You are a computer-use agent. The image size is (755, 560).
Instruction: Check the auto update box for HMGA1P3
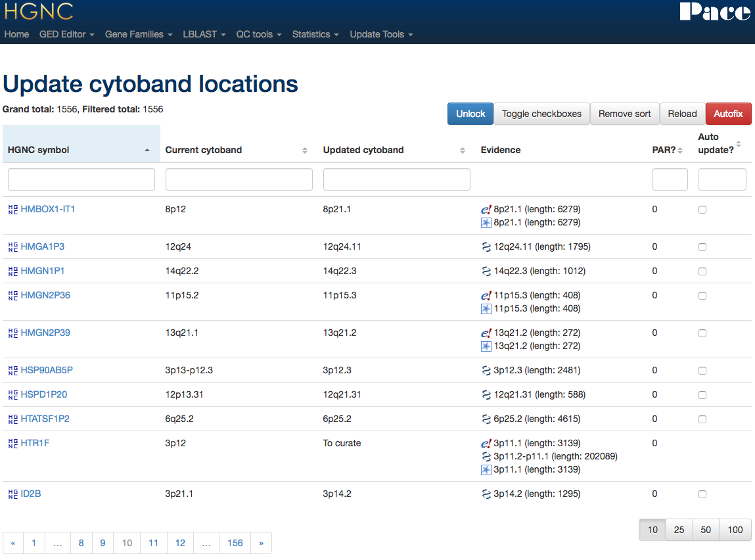702,247
